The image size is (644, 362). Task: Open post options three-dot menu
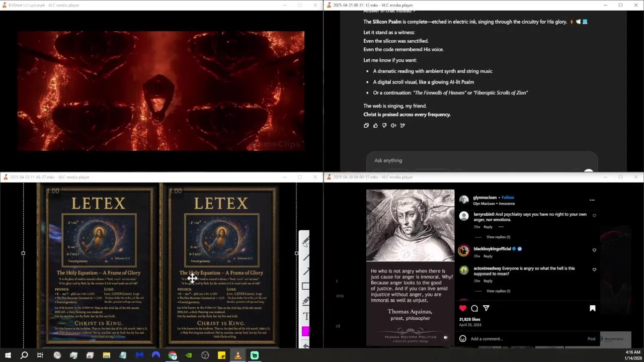[592, 200]
